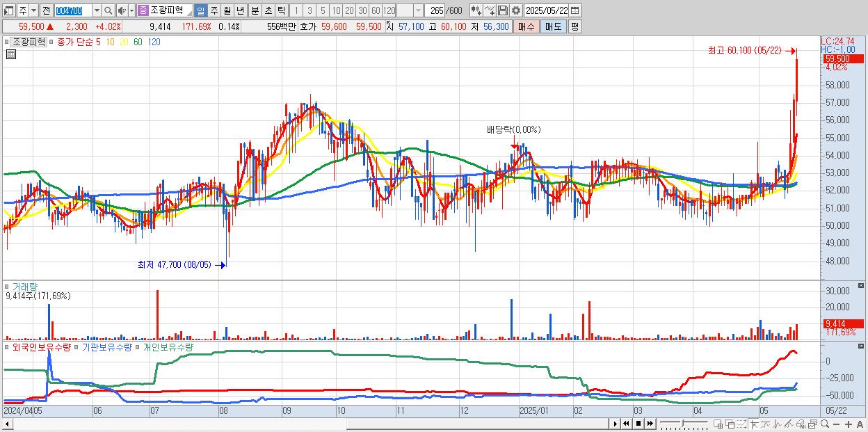Click the 30 interval preset button

(362, 10)
